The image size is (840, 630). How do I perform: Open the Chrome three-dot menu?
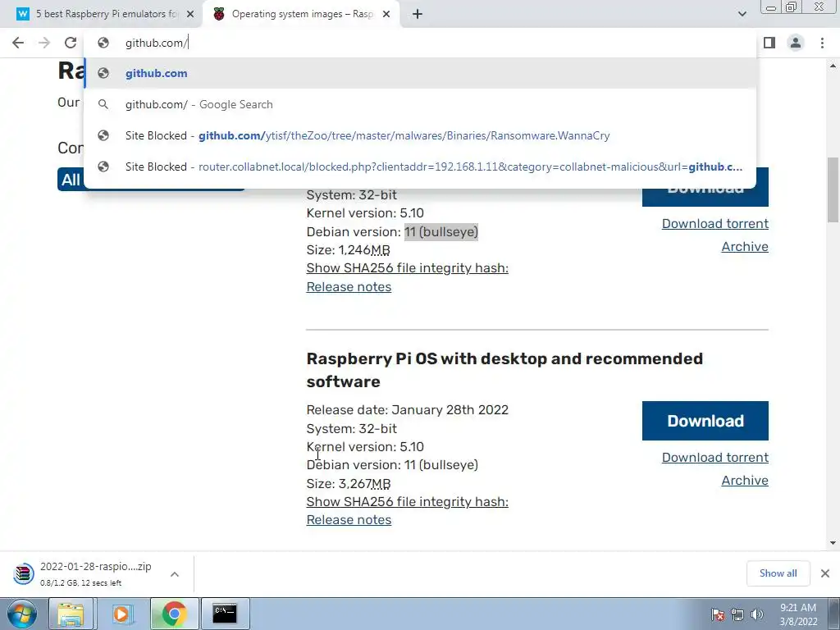tap(822, 43)
